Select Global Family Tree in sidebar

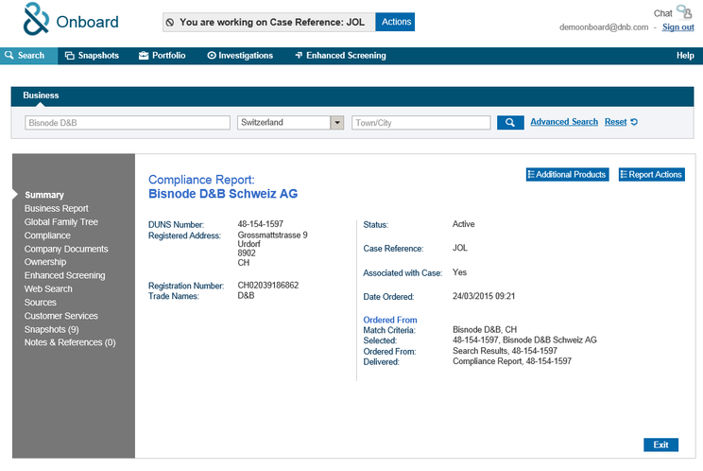pos(61,222)
